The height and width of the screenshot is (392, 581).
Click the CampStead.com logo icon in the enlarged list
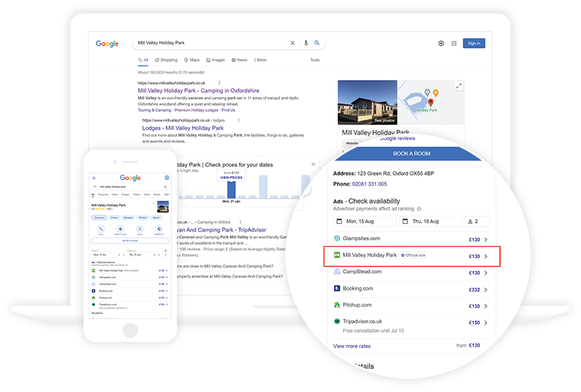[x=337, y=271]
